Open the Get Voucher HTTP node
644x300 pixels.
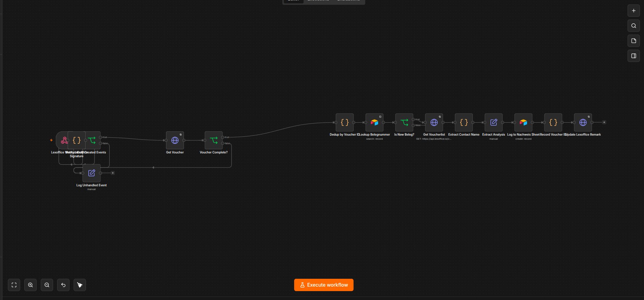175,140
